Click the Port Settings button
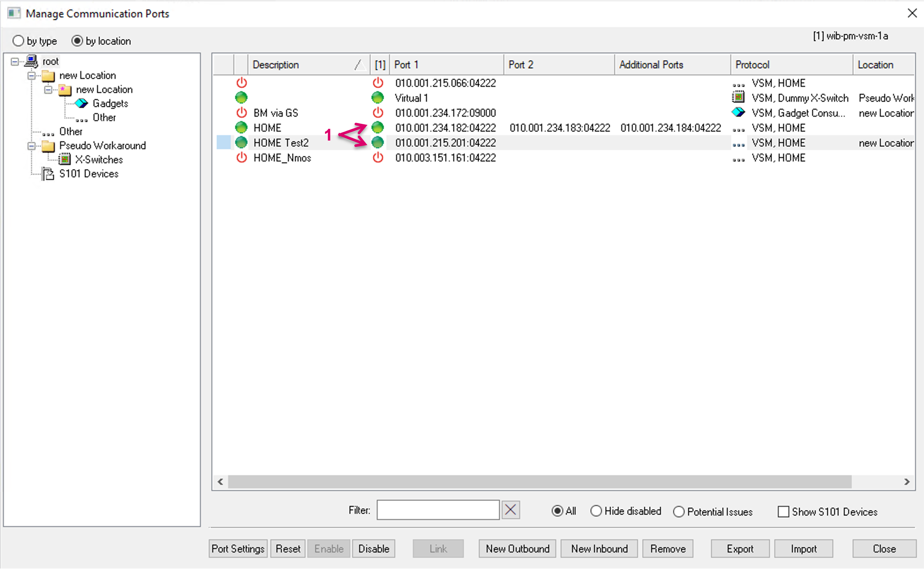Screen dimensions: 924x569 pos(238,549)
